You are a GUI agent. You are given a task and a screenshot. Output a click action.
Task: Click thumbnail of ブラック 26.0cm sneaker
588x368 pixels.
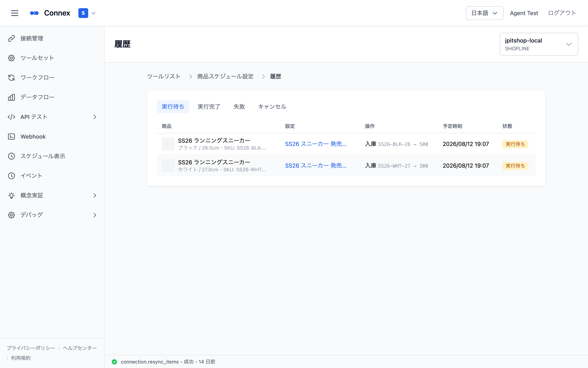[x=168, y=144]
